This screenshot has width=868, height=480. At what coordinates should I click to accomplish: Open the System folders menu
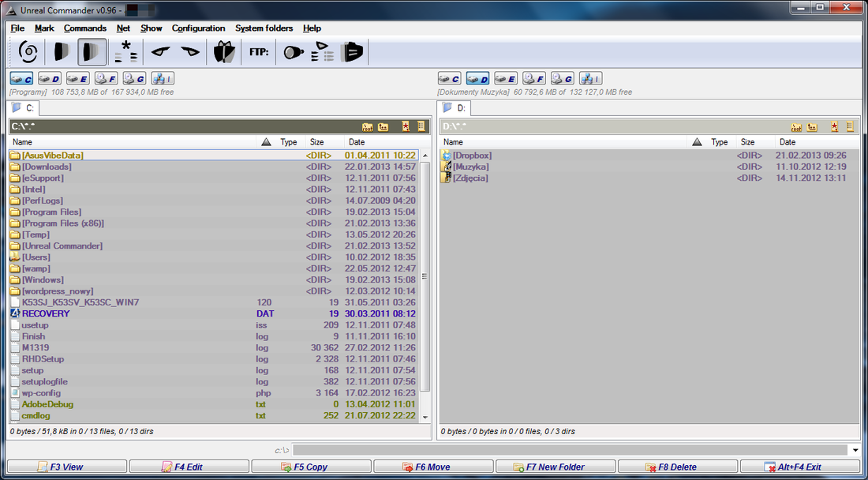tap(264, 28)
